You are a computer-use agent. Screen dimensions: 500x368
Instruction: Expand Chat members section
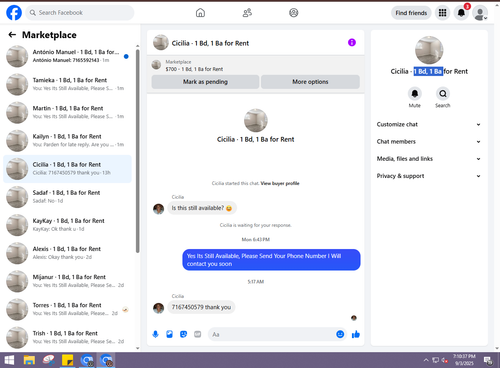429,142
